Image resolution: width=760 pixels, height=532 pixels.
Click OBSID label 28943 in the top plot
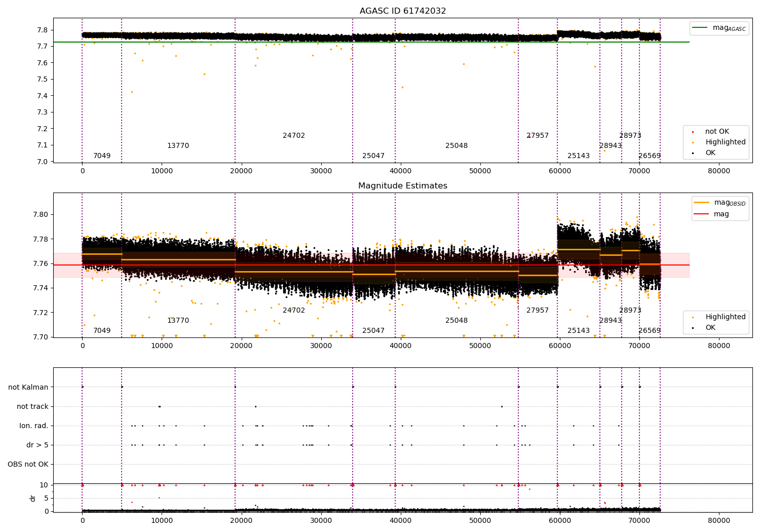click(611, 146)
